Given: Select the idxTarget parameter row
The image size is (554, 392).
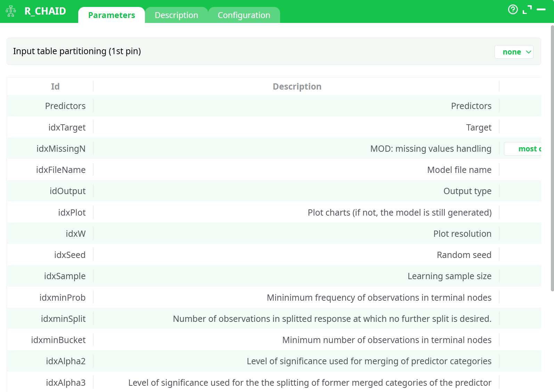Looking at the screenshot, I should [x=67, y=127].
